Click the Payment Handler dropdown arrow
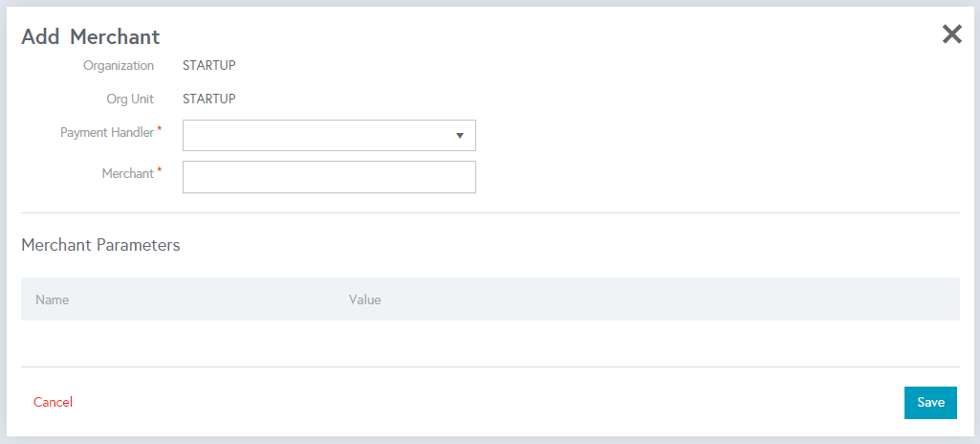Image resolution: width=980 pixels, height=444 pixels. 460,136
